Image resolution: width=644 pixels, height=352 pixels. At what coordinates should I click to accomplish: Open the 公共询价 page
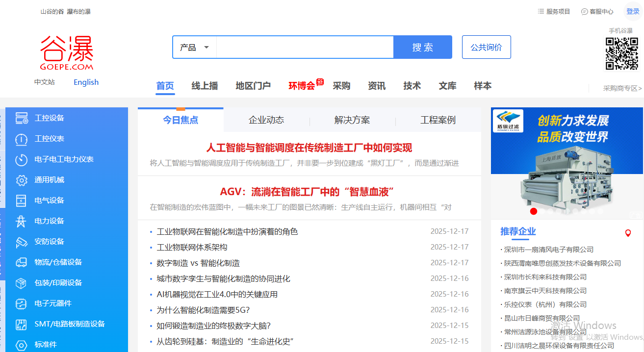click(486, 47)
